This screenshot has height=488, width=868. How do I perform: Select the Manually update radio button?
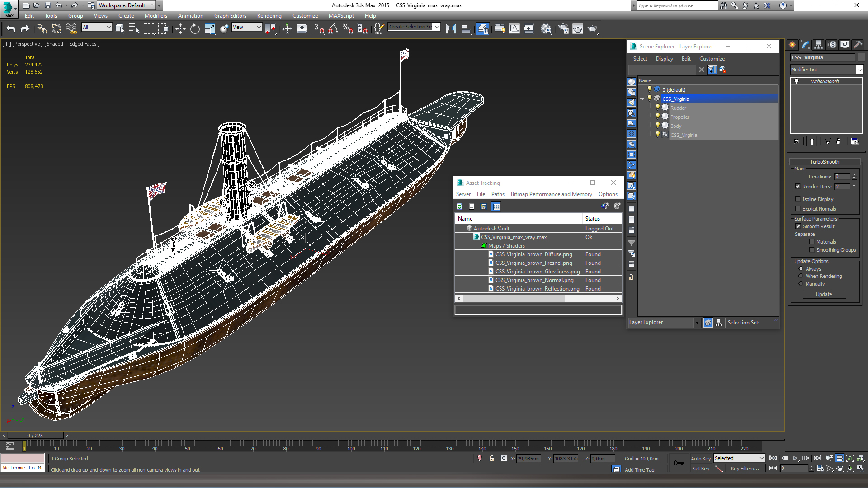click(801, 284)
